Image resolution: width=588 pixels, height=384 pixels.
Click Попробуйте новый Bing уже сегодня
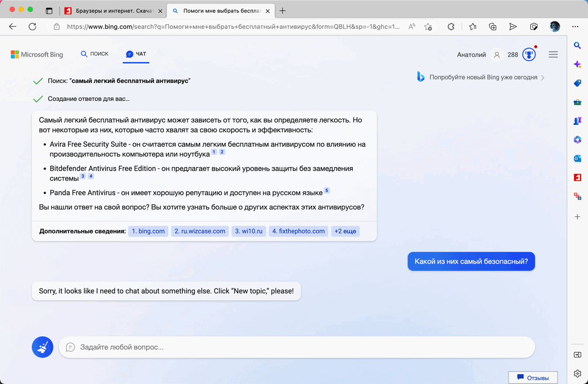pos(481,77)
